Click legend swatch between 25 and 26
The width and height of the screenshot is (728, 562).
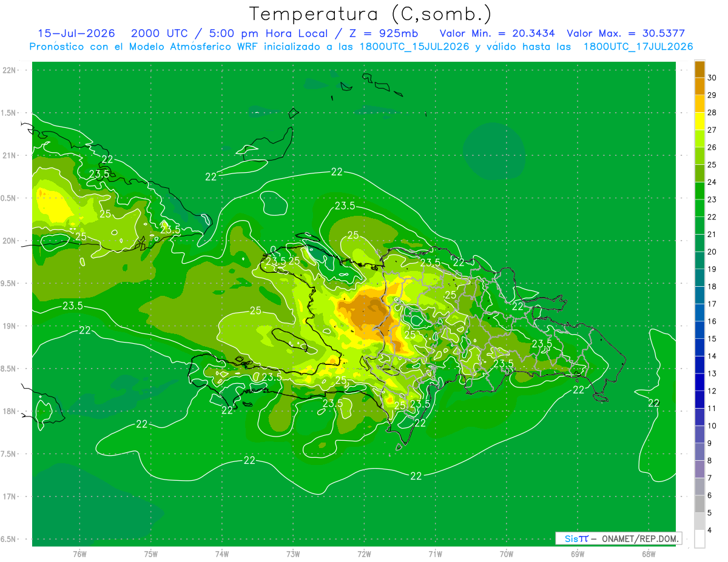coord(699,156)
